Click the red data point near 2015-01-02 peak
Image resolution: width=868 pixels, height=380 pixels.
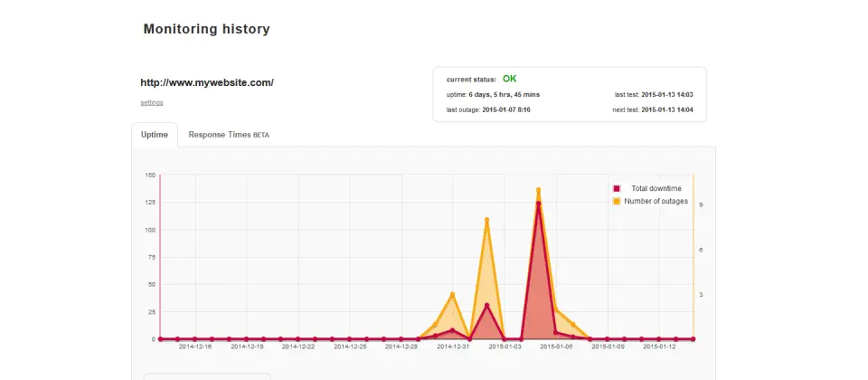[x=486, y=305]
